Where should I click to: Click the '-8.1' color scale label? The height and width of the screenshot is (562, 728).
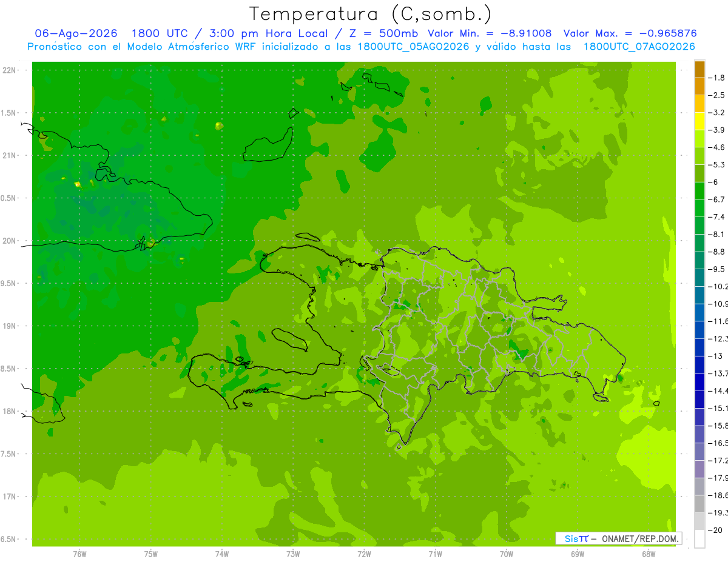(718, 234)
